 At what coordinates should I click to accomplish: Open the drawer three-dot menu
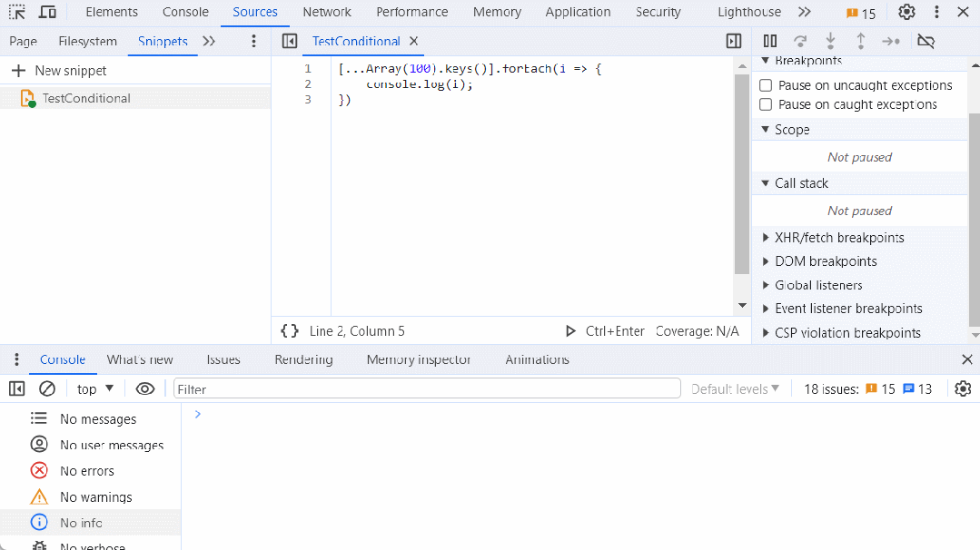17,359
